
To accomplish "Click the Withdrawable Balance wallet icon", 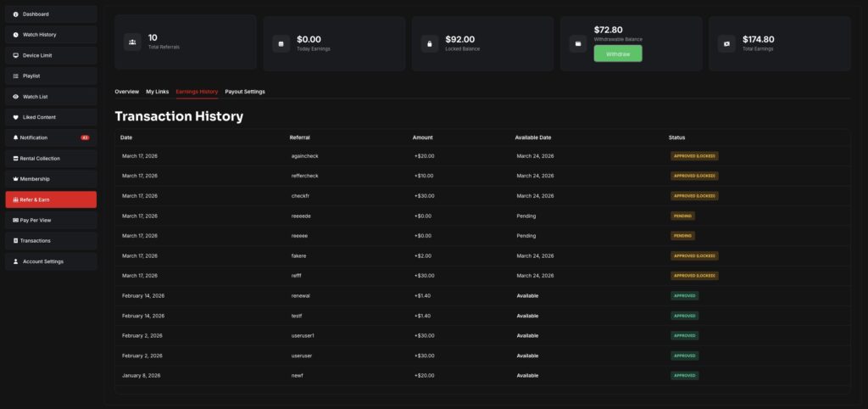I will coord(578,43).
